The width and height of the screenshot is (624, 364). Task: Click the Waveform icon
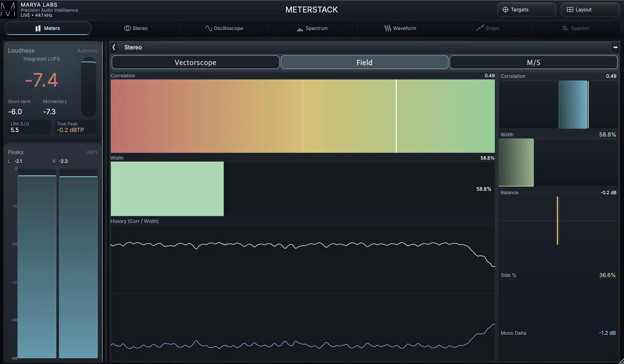[x=387, y=28]
